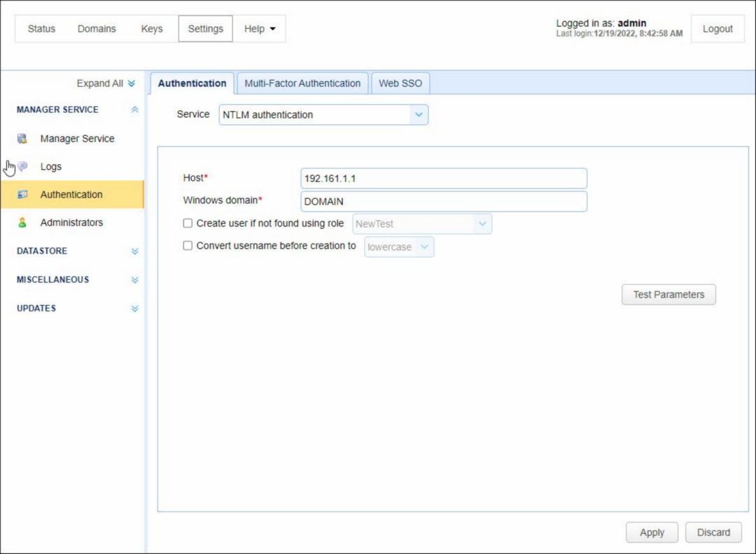Click Expand All in the sidebar

click(x=106, y=84)
